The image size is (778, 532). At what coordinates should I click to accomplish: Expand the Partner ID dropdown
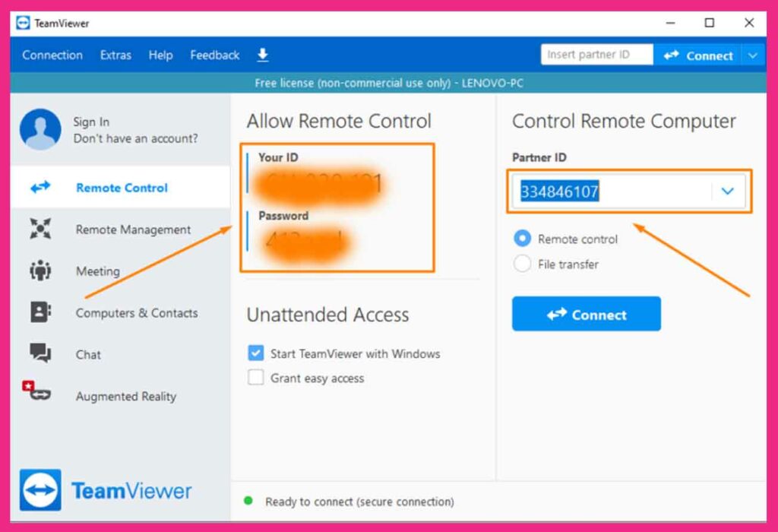click(x=729, y=192)
